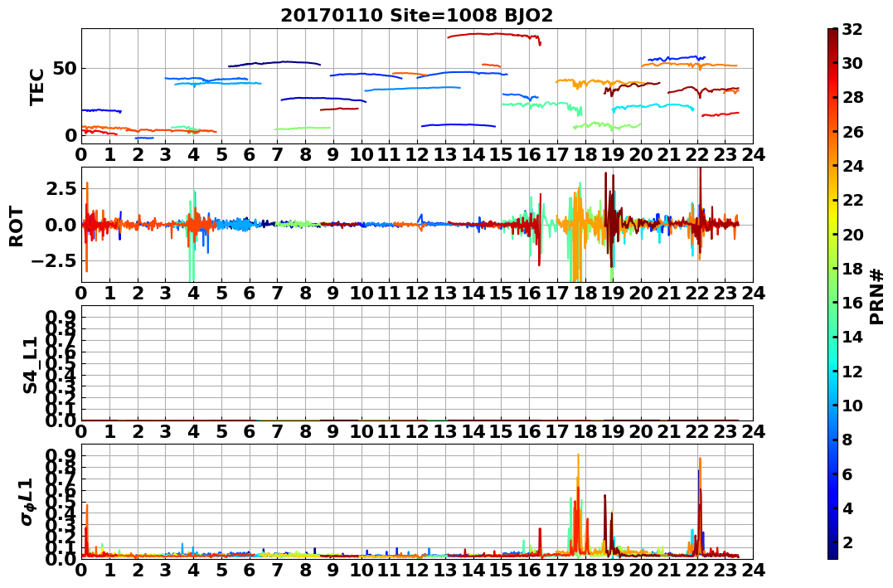
Task: Click the plot title "20170110 Site=1008 BJO2"
Action: 416,15
